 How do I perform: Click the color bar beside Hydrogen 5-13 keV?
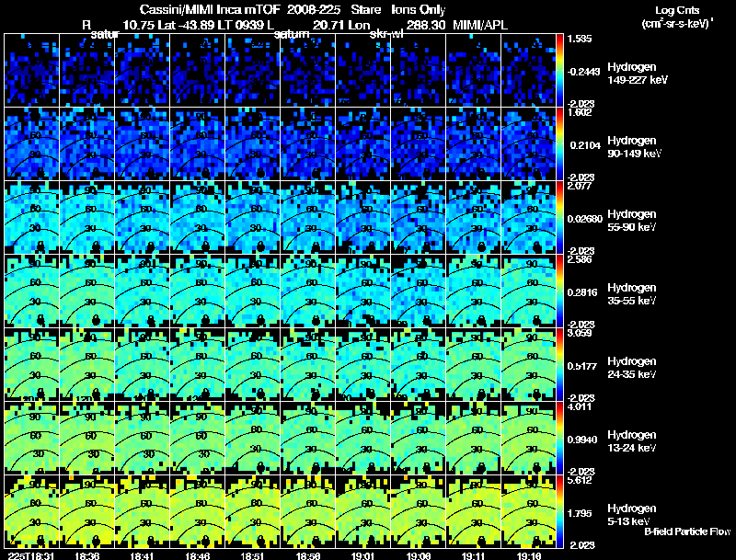559,512
